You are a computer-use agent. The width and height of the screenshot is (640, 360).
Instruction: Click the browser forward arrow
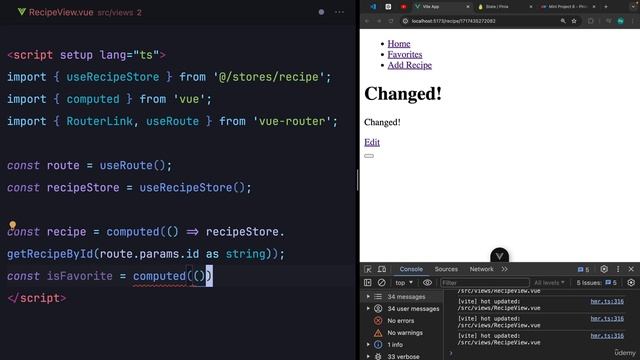[x=379, y=21]
